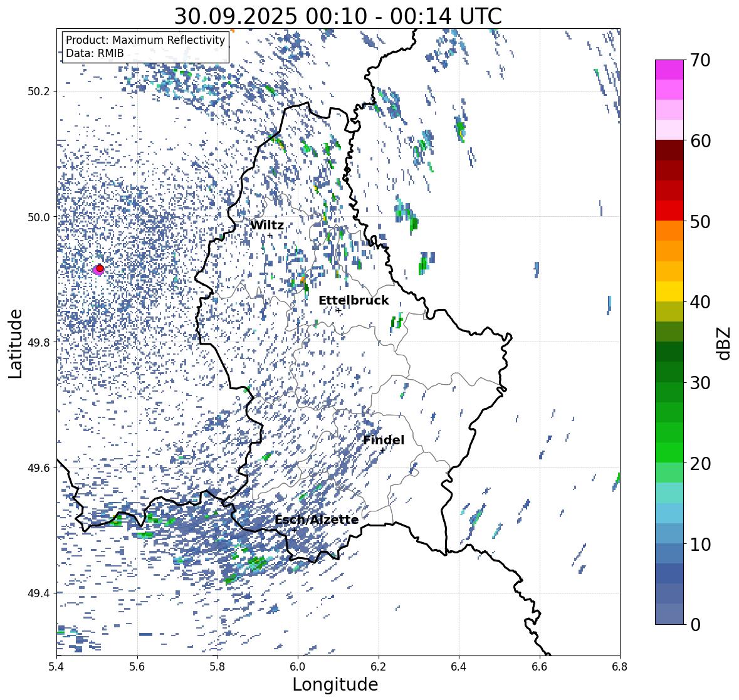Click latitude tick label 50.2

39,91
